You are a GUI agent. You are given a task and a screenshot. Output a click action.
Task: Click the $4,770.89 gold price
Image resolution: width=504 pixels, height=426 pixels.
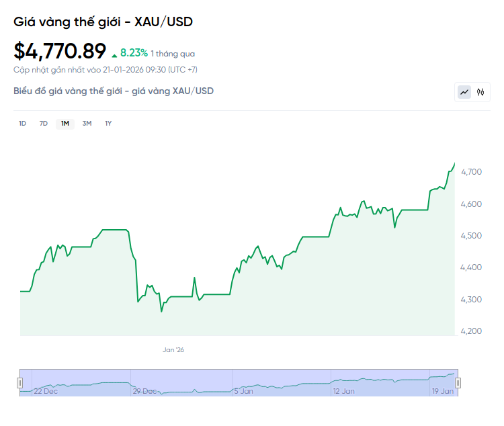coord(60,51)
